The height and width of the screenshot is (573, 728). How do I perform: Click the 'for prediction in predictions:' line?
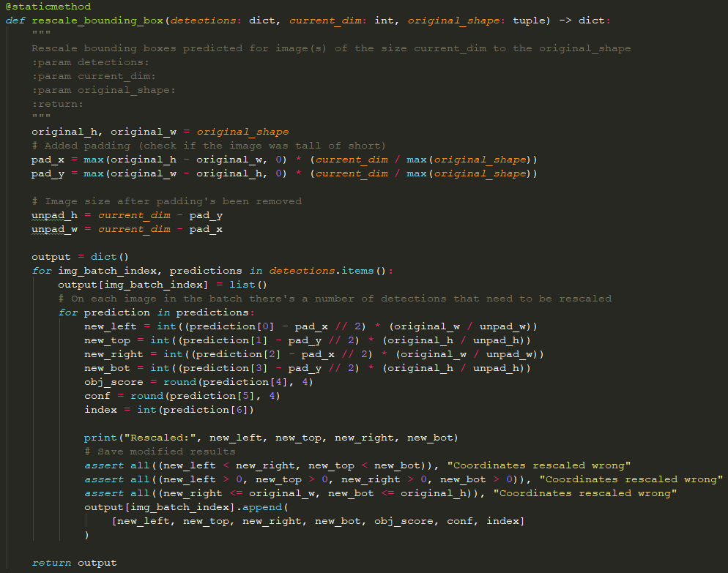[156, 312]
